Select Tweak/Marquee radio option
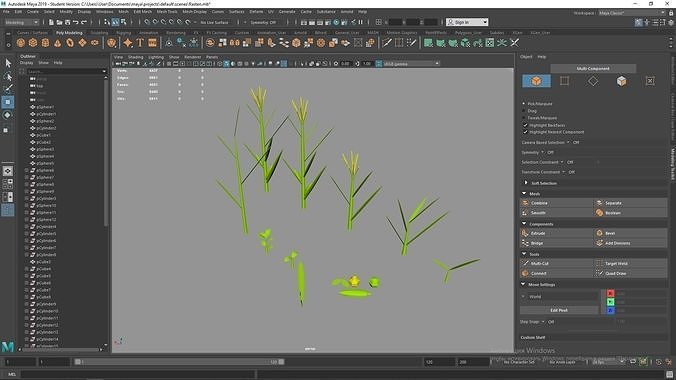This screenshot has width=676, height=380. tap(524, 118)
